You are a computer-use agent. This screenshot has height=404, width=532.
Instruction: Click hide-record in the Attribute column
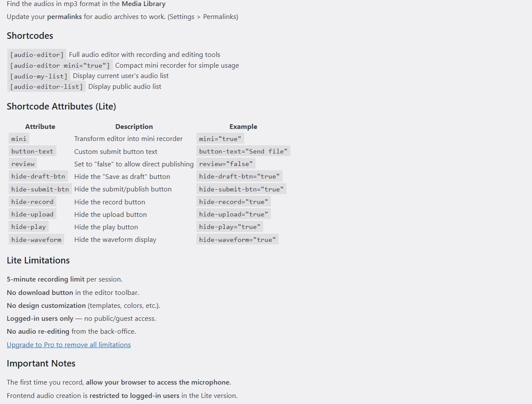point(32,202)
